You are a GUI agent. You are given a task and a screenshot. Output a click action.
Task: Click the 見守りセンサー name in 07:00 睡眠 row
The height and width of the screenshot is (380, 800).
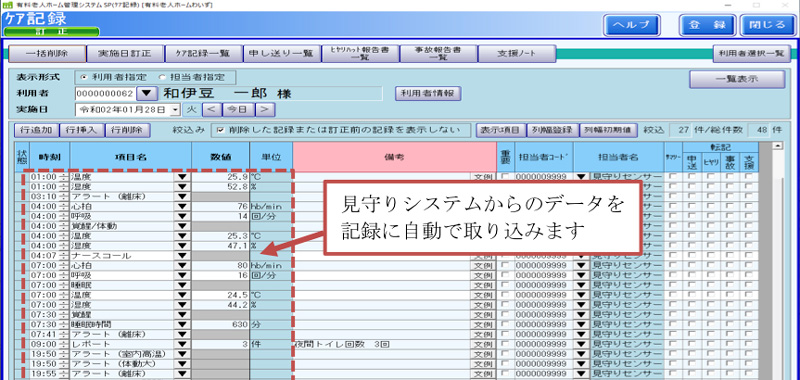pos(626,286)
